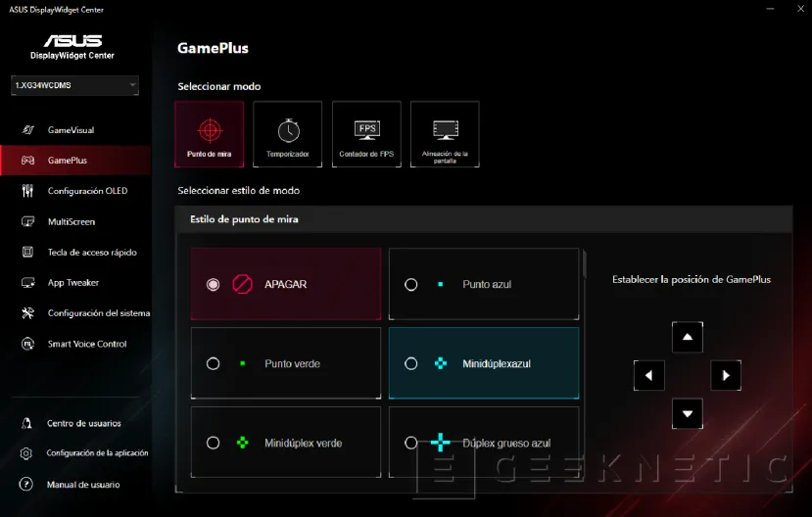Screen dimensions: 812x517
Task: Click the blue mini duplex crosshair icon
Action: pos(441,364)
